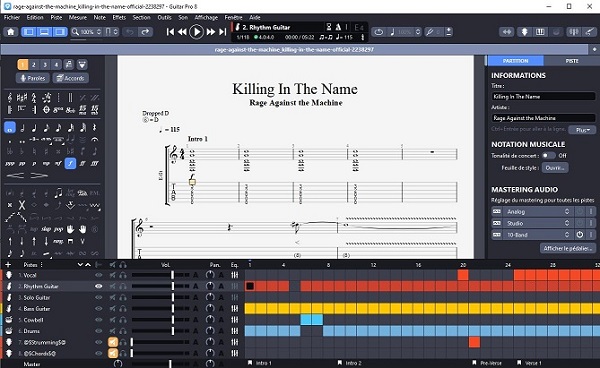Toggle the countdown hourglass icon
600x368 pixels.
pos(329,27)
